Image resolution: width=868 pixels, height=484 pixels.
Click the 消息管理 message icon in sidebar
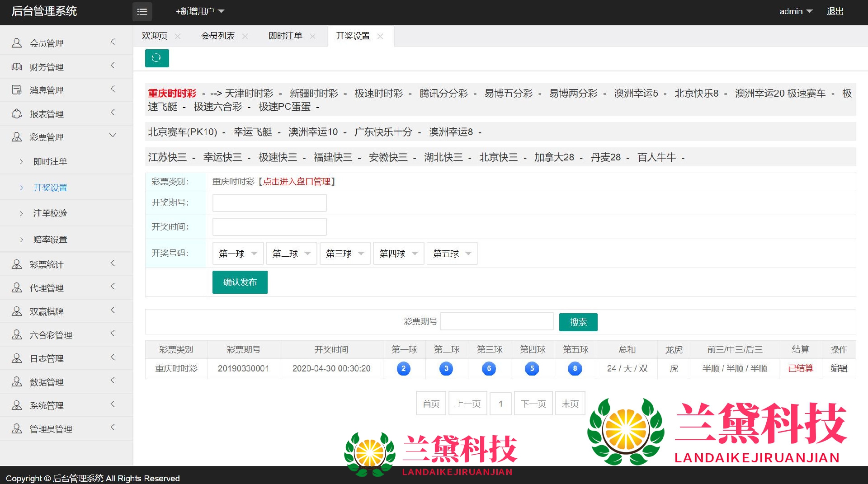point(17,90)
